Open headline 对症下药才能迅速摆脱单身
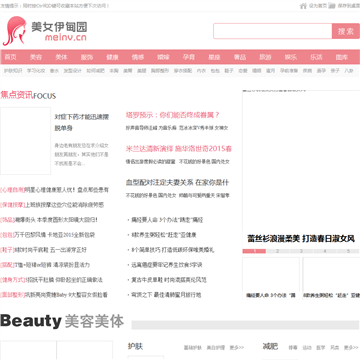This screenshot has height=360, width=360. point(82,122)
